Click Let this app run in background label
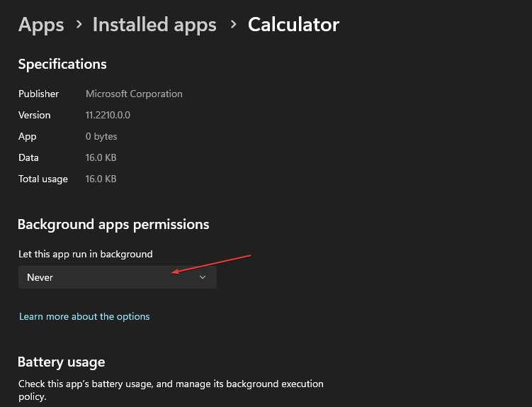The image size is (532, 407). click(86, 254)
